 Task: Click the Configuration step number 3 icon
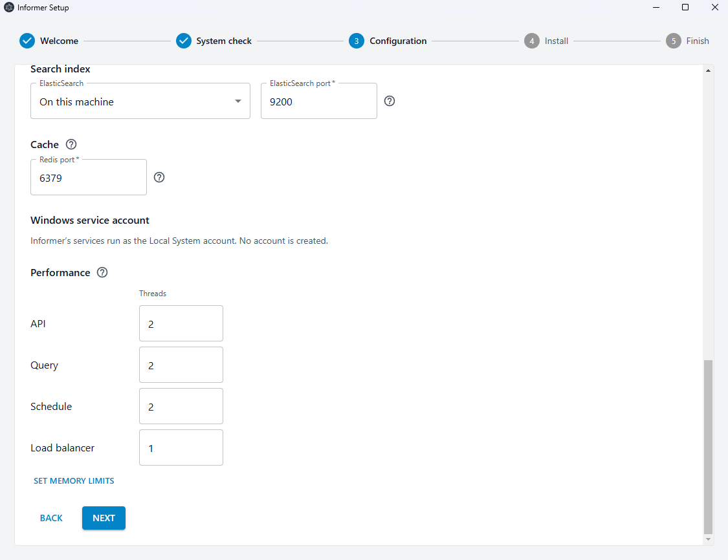pyautogui.click(x=356, y=41)
